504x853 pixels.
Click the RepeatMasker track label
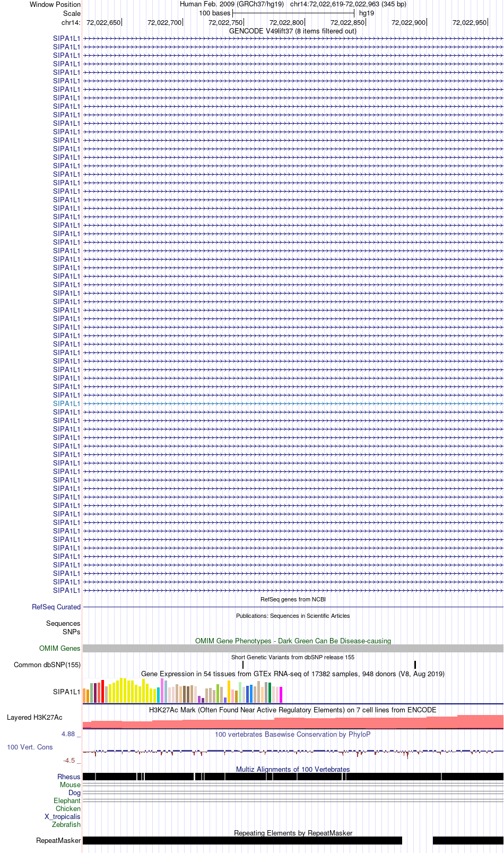58,841
